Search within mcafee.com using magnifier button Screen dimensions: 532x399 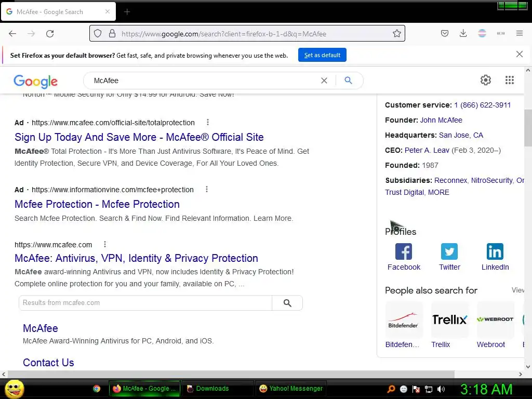(287, 303)
